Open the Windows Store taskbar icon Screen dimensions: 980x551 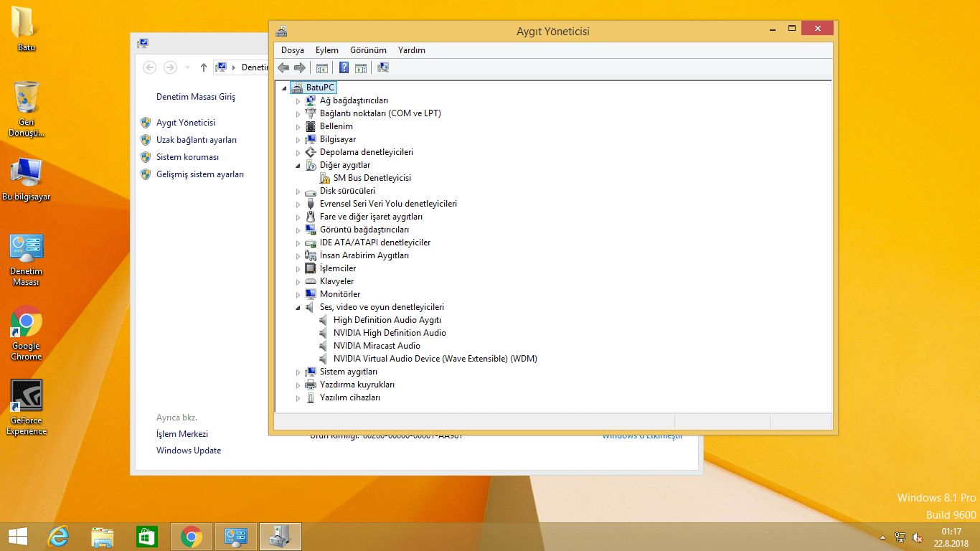click(x=146, y=537)
